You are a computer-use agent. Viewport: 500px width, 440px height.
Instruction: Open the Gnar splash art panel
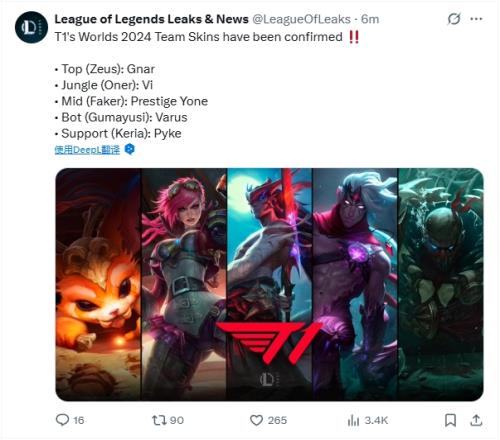(98, 284)
